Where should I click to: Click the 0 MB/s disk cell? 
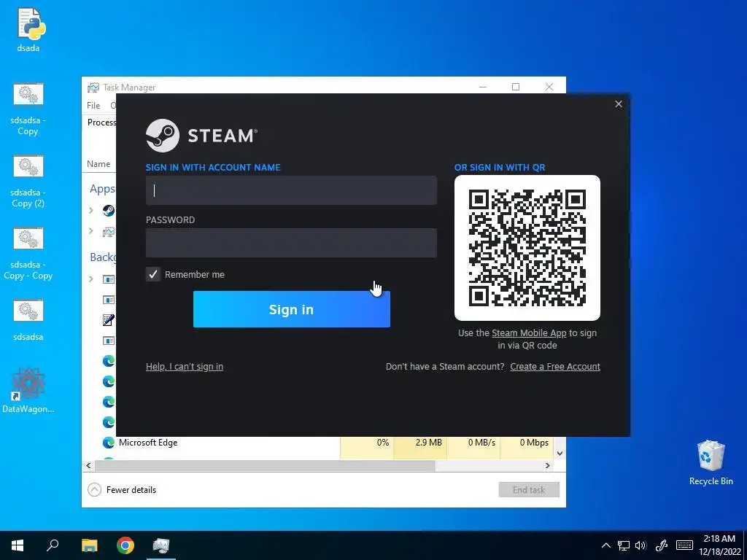point(473,443)
